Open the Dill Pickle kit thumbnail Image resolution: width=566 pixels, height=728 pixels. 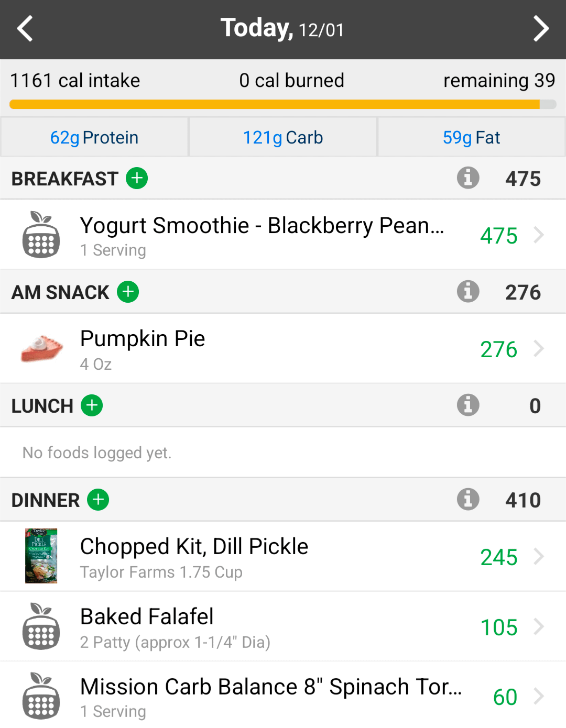point(41,556)
